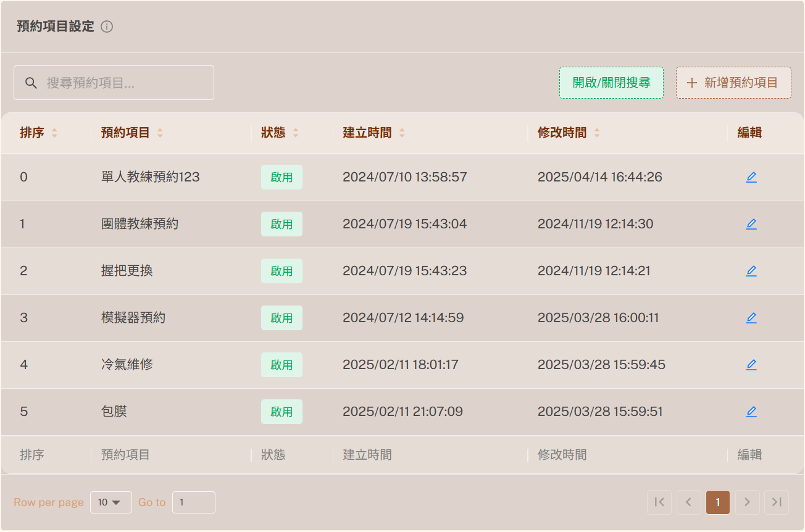Open editor for 握把更換 row
This screenshot has width=805, height=532.
point(751,271)
